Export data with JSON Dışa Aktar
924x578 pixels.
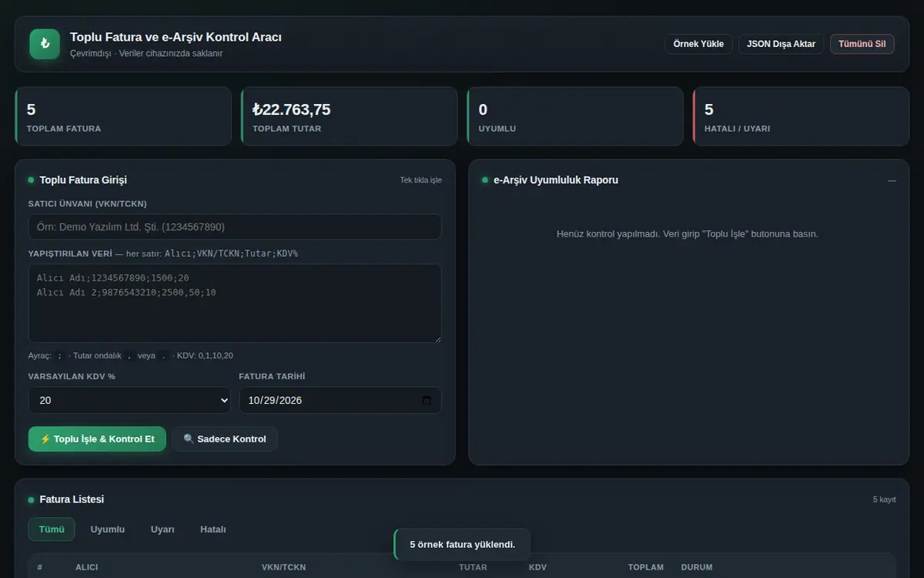pyautogui.click(x=782, y=44)
